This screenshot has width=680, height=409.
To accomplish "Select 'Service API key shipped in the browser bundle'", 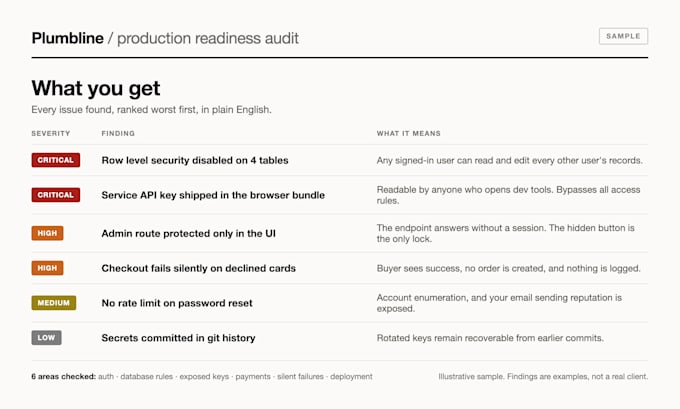I will [x=213, y=195].
